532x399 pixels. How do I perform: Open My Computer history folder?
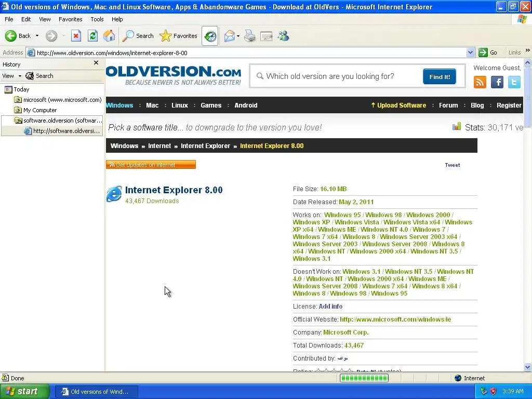pos(35,110)
